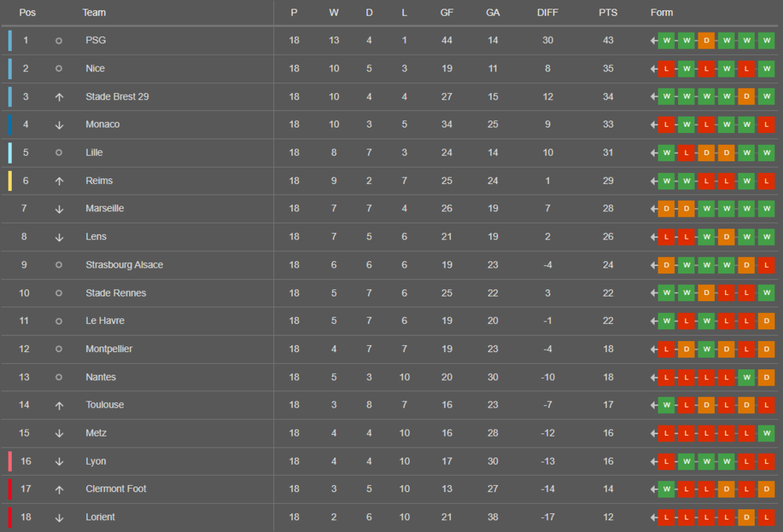
Task: Open the Clermont Foot team link
Action: (116, 489)
